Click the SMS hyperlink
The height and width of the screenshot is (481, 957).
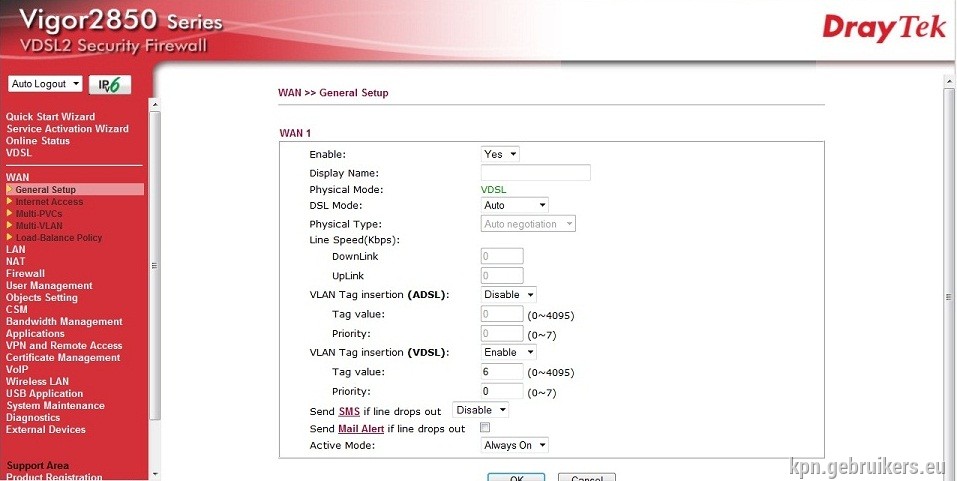pyautogui.click(x=349, y=411)
